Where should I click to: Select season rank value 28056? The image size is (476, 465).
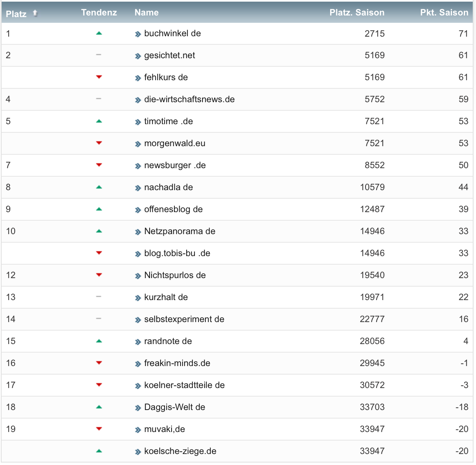372,341
